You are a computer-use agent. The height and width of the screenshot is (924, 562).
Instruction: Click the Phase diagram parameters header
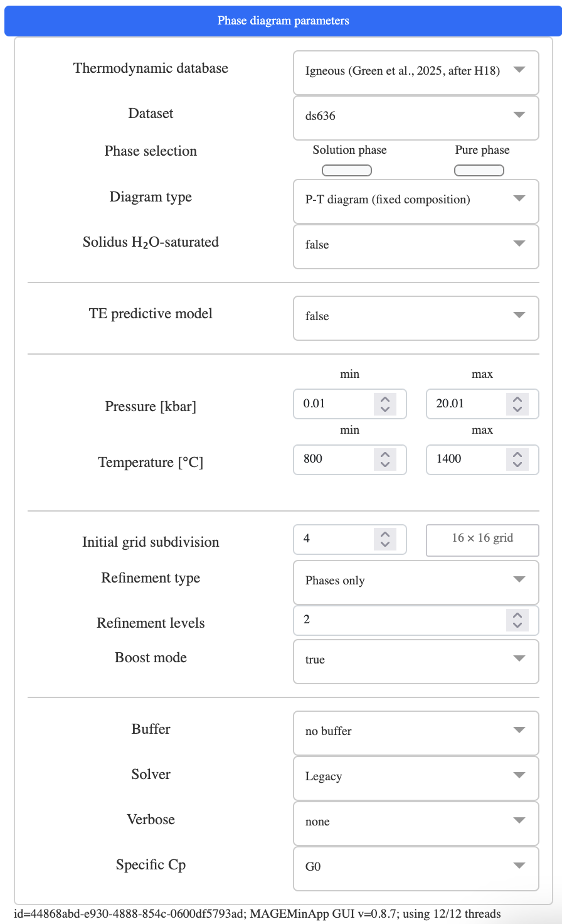(x=283, y=21)
